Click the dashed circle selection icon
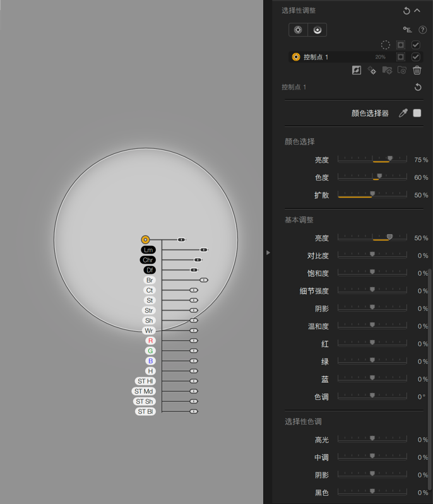The height and width of the screenshot is (504, 433). (x=386, y=45)
